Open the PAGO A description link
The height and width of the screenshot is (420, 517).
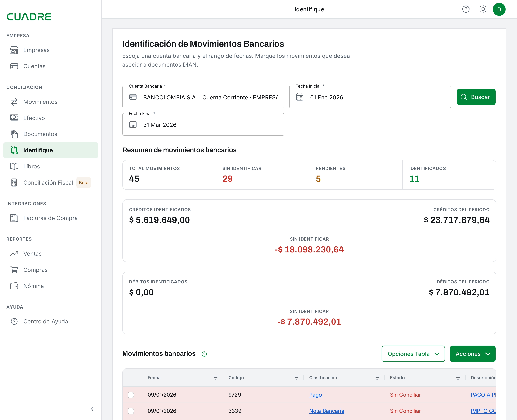[x=483, y=395]
